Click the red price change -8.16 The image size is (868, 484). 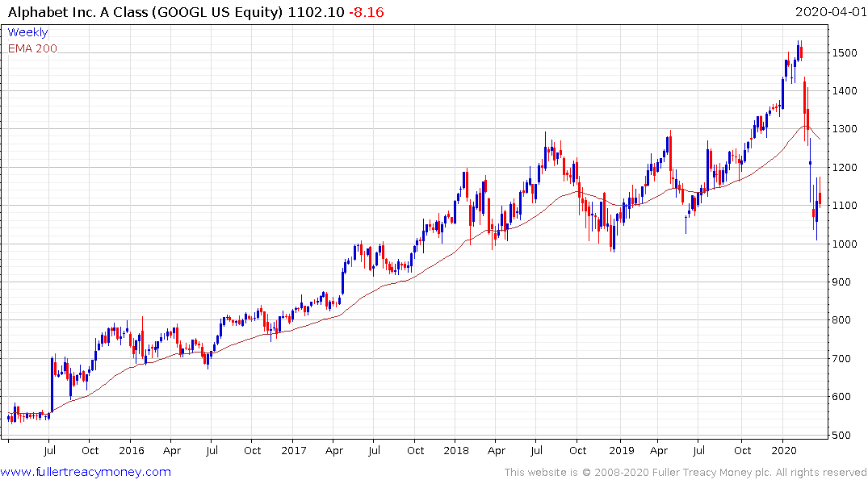coord(367,12)
